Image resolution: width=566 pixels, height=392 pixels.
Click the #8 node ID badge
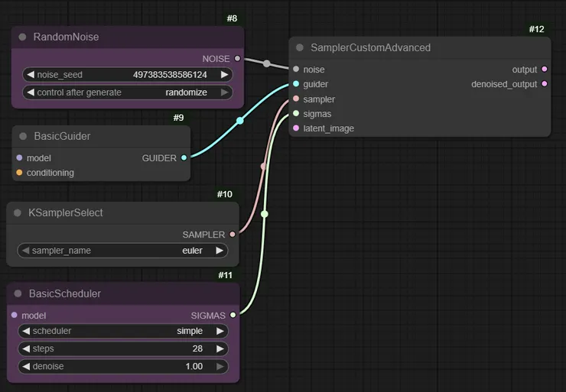coord(232,18)
